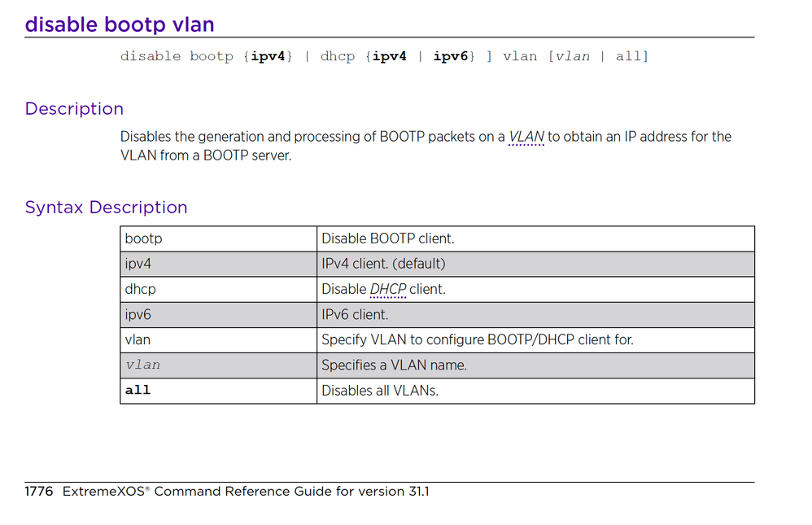
Task: Click the ExtremeXOS Command Reference Guide footer text
Action: (246, 492)
